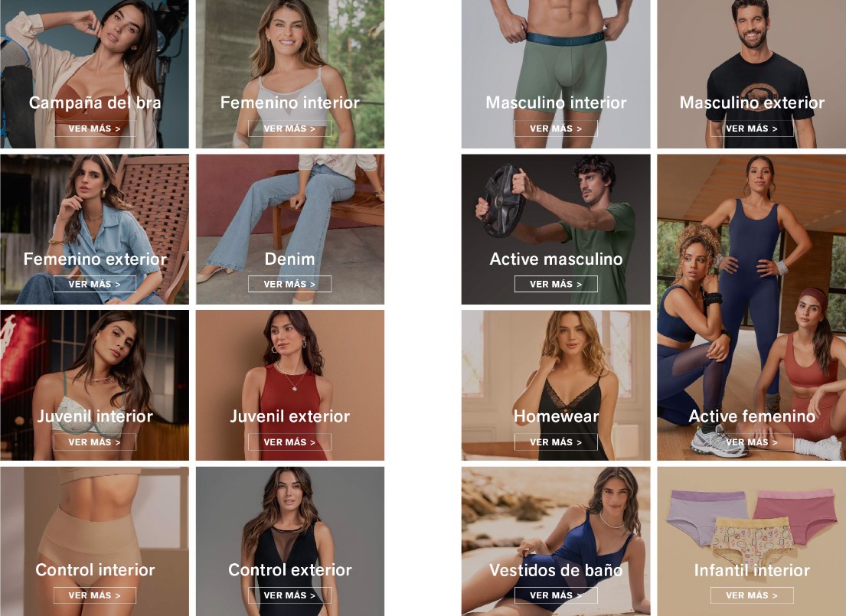846x616 pixels.
Task: Open VER MÁS for Active femenino
Action: pos(752,442)
